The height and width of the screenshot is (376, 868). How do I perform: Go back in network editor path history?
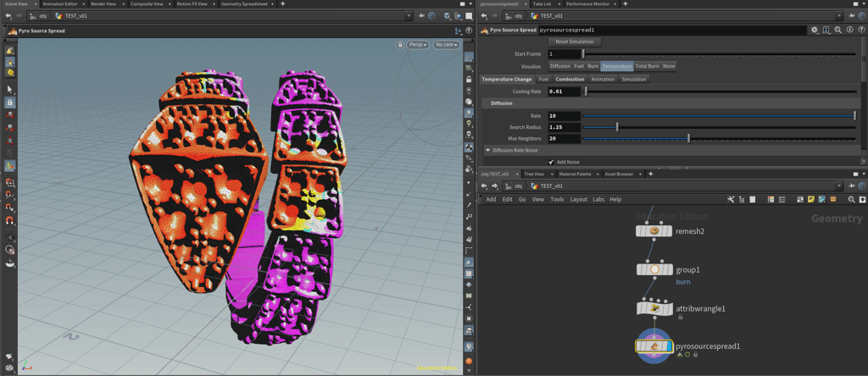pos(484,185)
